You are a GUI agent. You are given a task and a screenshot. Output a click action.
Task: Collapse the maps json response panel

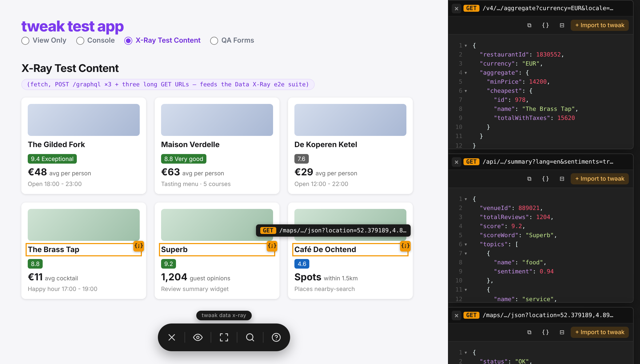pos(562,332)
